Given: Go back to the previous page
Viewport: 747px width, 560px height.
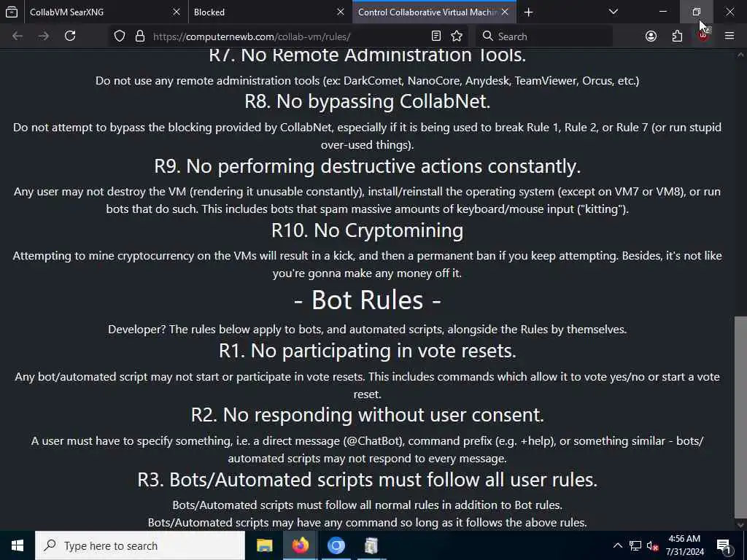Looking at the screenshot, I should pyautogui.click(x=18, y=36).
